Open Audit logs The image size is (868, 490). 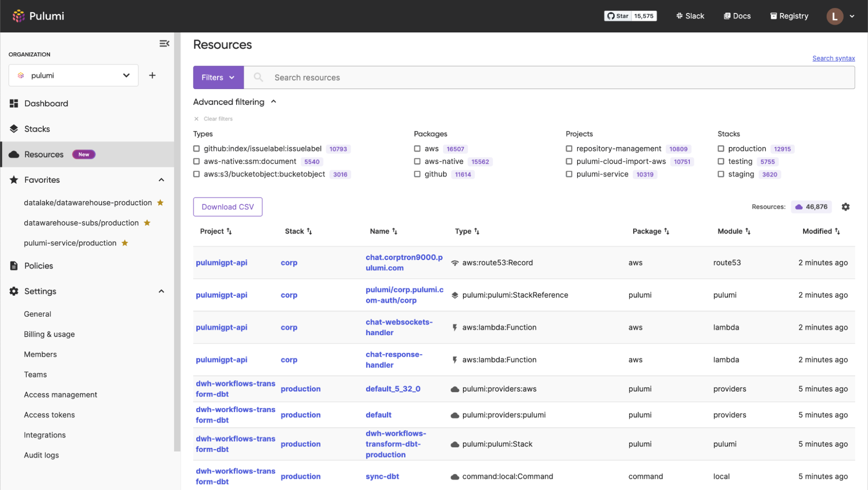click(x=41, y=455)
